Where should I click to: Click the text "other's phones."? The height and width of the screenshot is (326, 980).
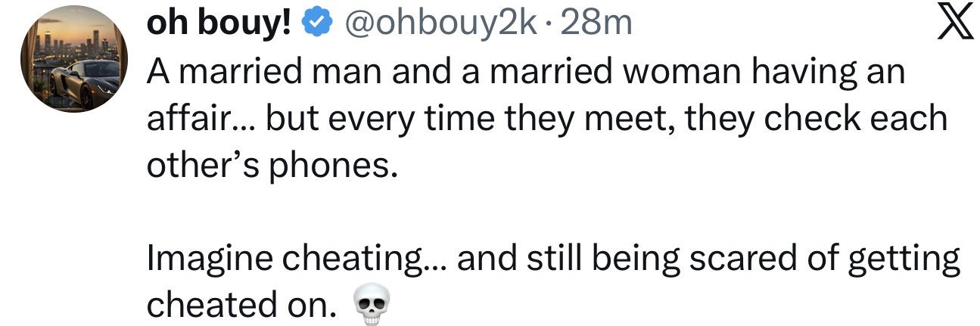pyautogui.click(x=271, y=165)
